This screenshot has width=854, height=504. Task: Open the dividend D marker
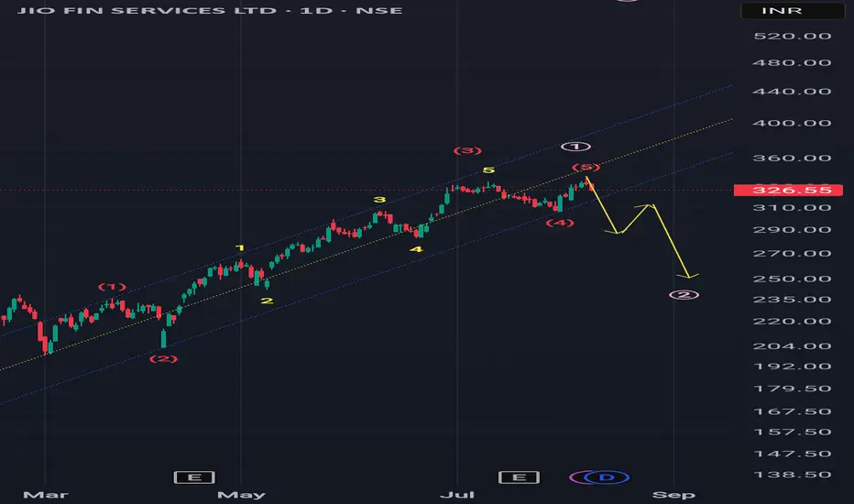[x=607, y=477]
